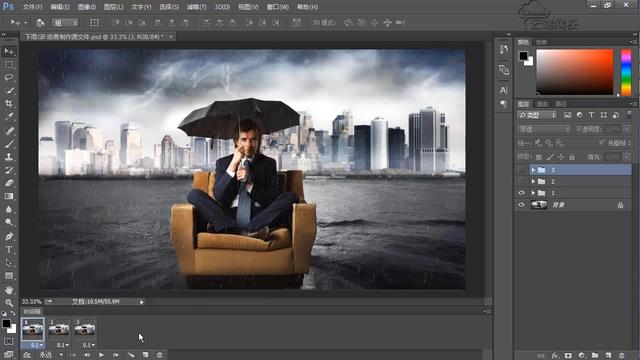Toggle the propagate frame 1 checkbox

(602, 142)
